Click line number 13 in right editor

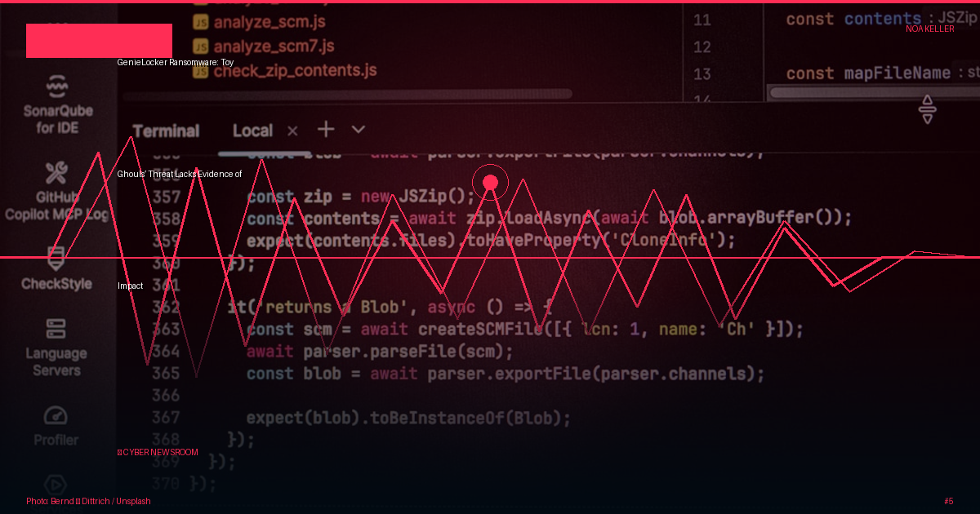[702, 74]
